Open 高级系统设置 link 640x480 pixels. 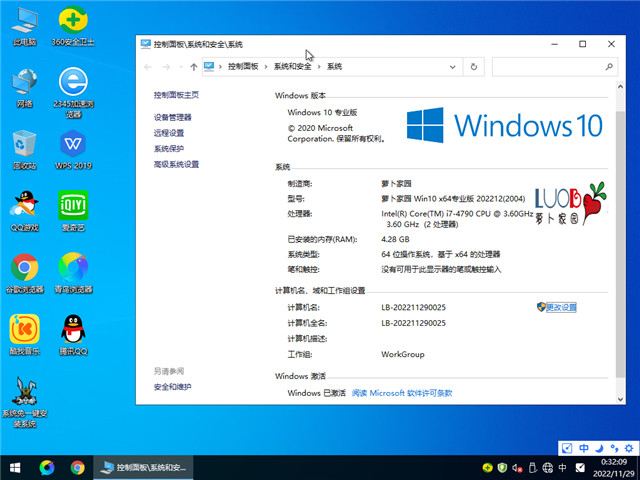tap(176, 164)
